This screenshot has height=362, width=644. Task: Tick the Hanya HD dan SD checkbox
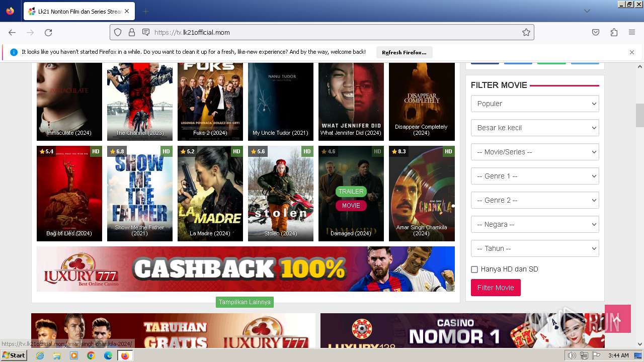coord(474,269)
